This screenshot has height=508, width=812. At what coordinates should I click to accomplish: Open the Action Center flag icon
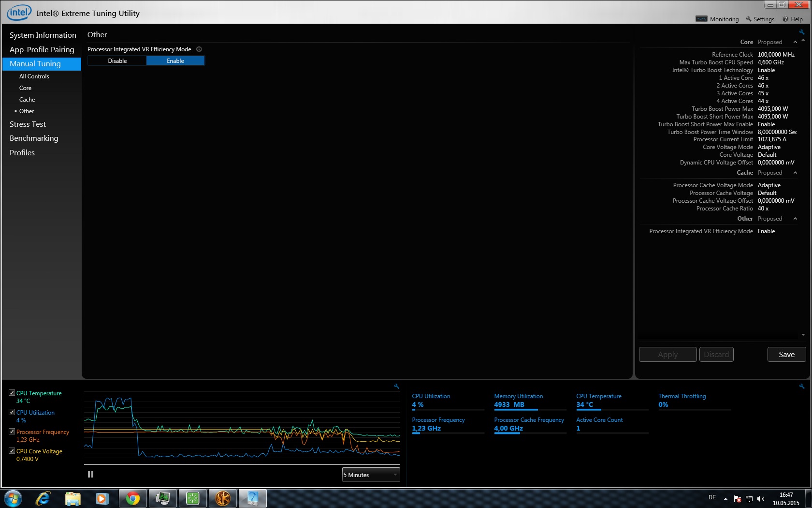click(x=738, y=499)
